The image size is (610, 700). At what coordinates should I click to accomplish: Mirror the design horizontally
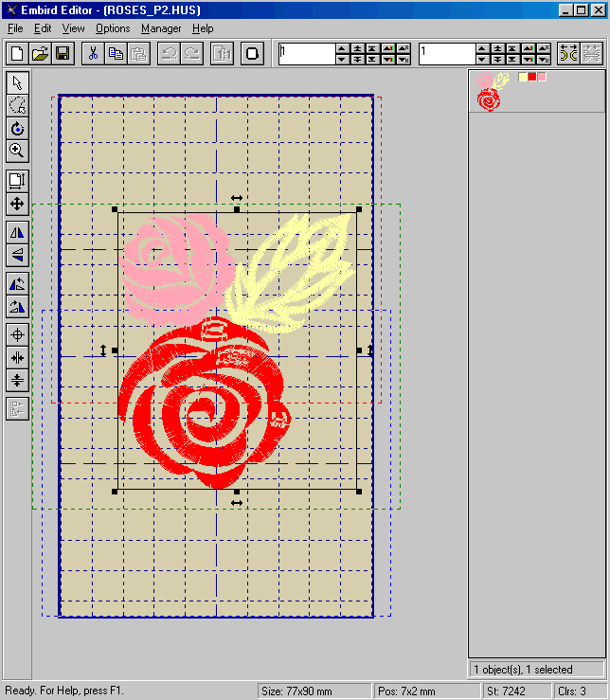[x=17, y=232]
